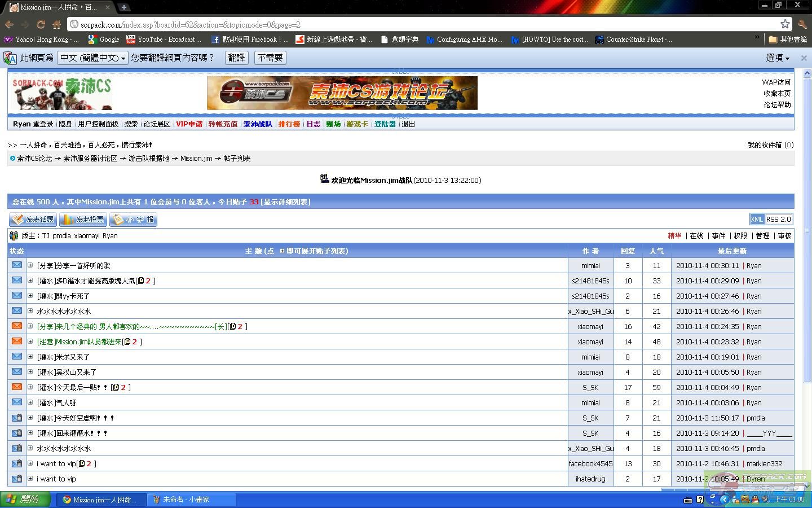Viewport: 812px width, 508px height.
Task: Expand the '[灌水]開yy卡死了' thread
Action: point(30,296)
